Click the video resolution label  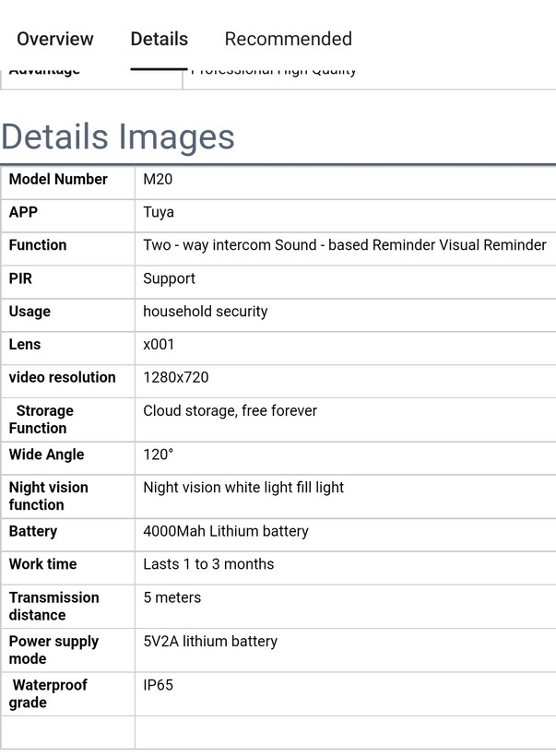click(x=62, y=377)
